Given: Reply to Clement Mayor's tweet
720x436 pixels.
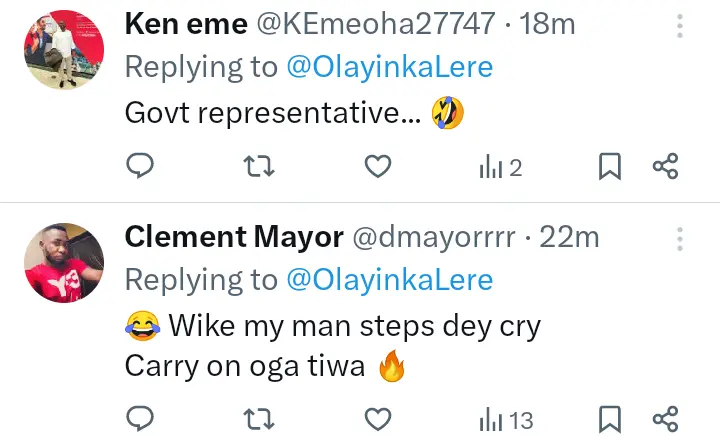Looking at the screenshot, I should [141, 418].
